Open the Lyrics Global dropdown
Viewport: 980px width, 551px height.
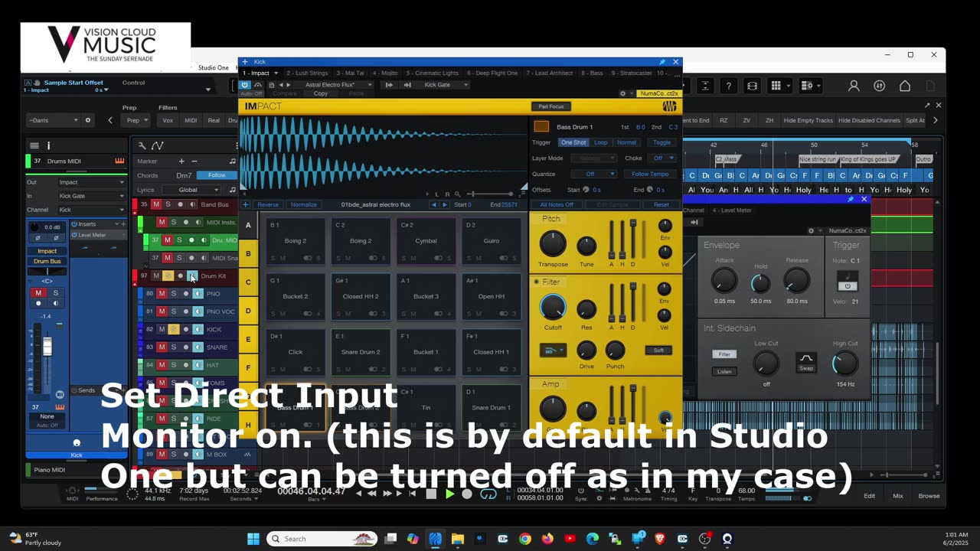point(192,190)
